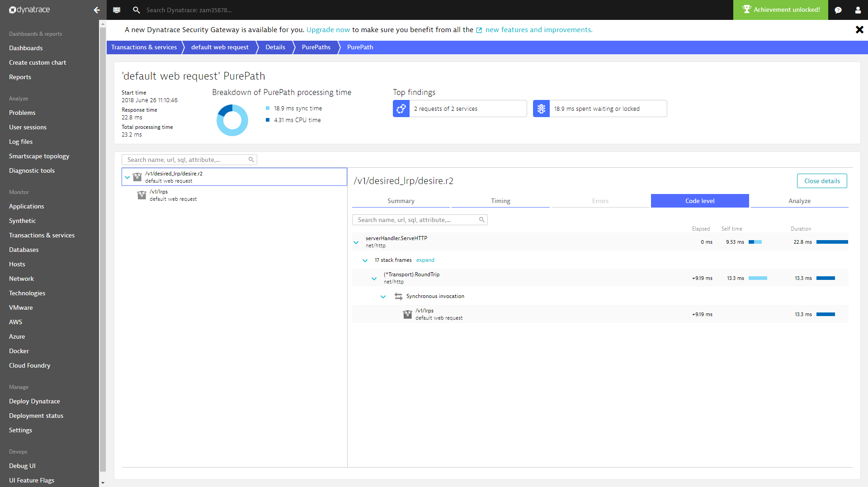Collapse the 17 stack frames row
The height and width of the screenshot is (487, 868).
point(365,260)
